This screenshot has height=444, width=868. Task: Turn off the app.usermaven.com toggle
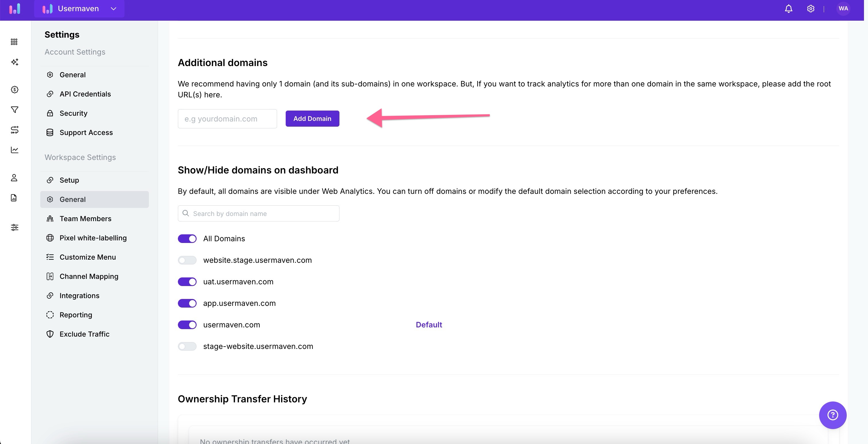[187, 303]
